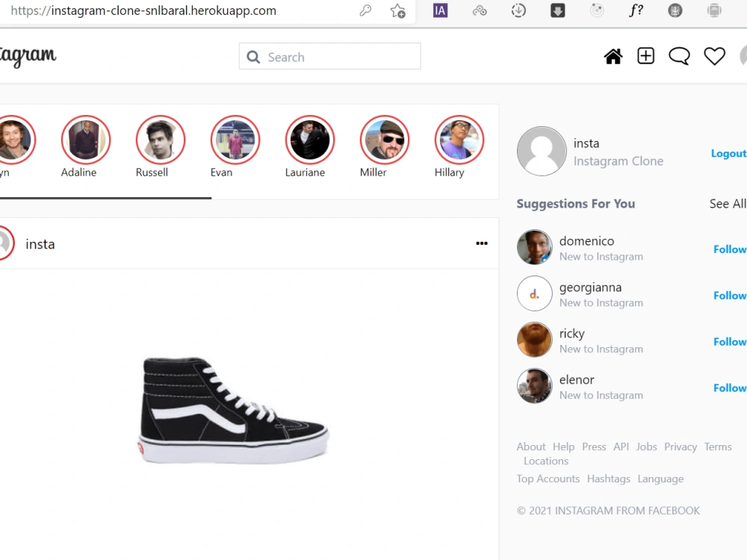Screen dimensions: 747x560
Task: Open the new post plus icon
Action: (x=646, y=56)
